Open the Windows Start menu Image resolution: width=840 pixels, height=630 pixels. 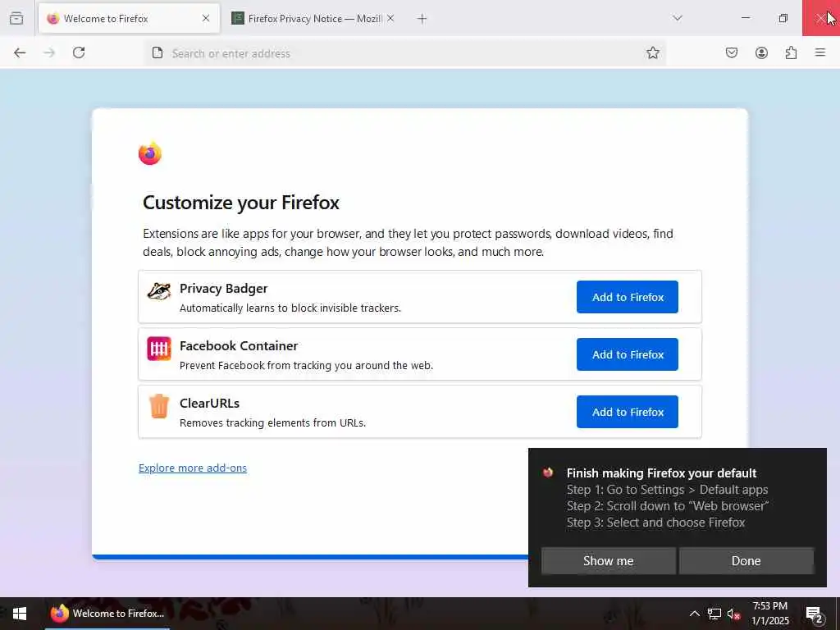pyautogui.click(x=20, y=614)
